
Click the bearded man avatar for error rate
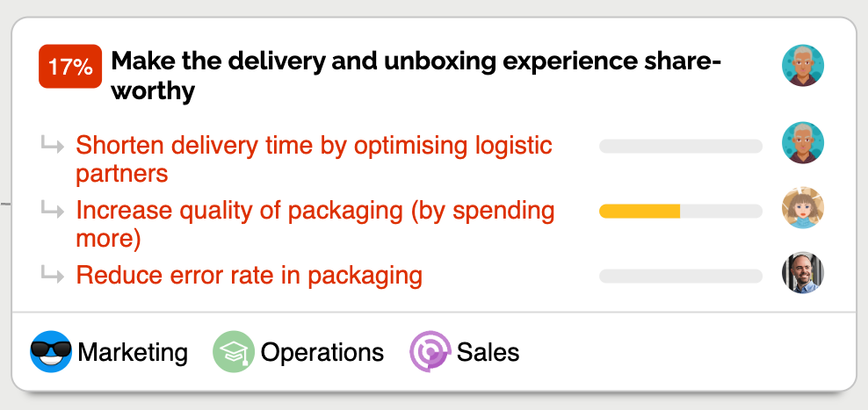point(803,274)
